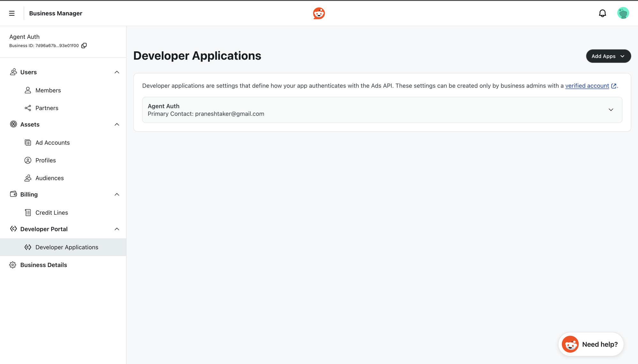Follow the verified account link
Image resolution: width=638 pixels, height=364 pixels.
tap(587, 86)
